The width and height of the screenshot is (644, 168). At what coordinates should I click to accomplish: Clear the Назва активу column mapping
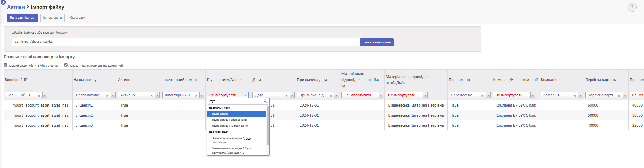coord(107,96)
